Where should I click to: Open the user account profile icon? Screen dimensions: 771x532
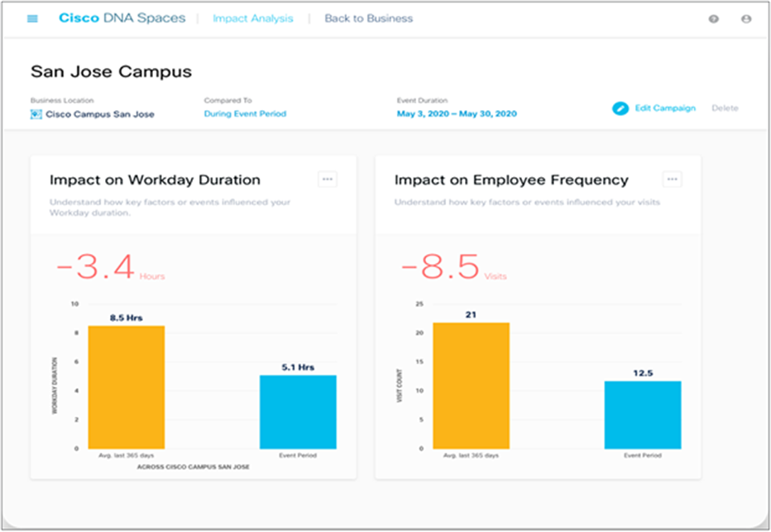(x=746, y=19)
